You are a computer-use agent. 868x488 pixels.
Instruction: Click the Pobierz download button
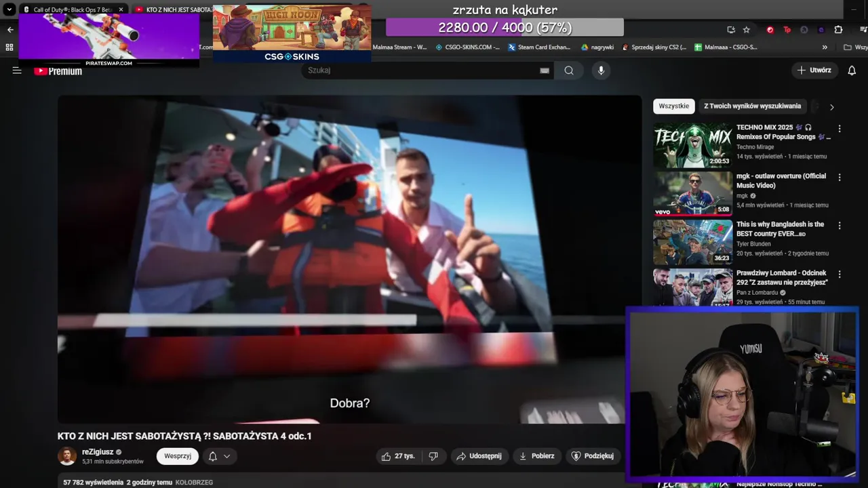[537, 456]
